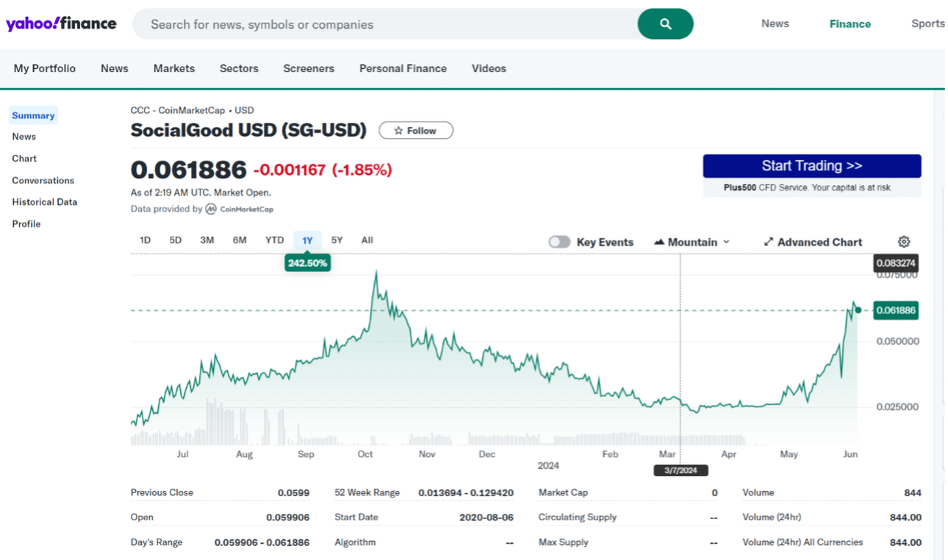Open the Markets menu
The height and width of the screenshot is (560, 948).
click(x=174, y=68)
